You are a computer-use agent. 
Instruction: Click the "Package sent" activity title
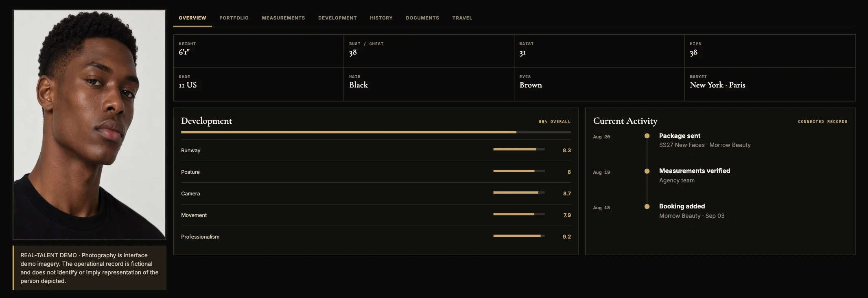[680, 136]
